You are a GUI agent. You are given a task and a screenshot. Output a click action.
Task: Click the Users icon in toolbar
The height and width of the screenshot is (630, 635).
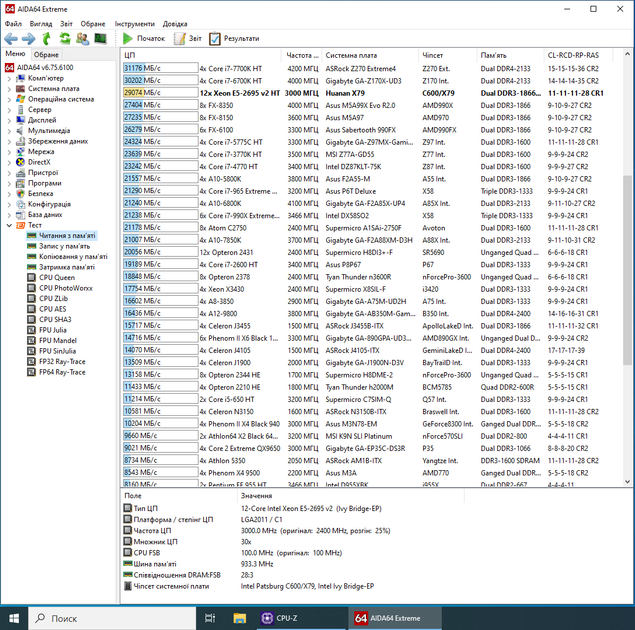pyautogui.click(x=83, y=39)
